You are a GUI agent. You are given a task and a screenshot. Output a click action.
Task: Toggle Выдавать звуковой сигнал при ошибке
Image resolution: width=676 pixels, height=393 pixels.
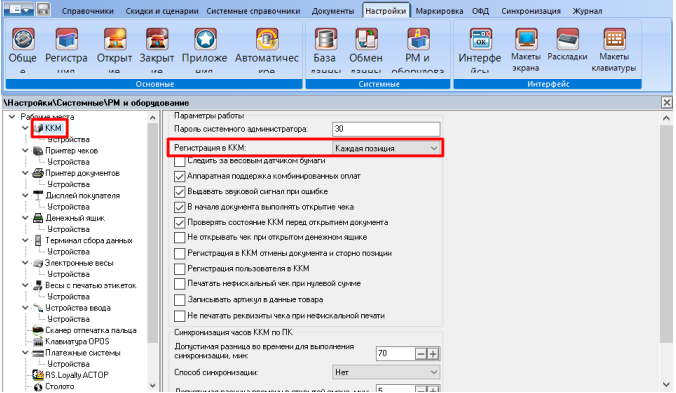pos(179,191)
